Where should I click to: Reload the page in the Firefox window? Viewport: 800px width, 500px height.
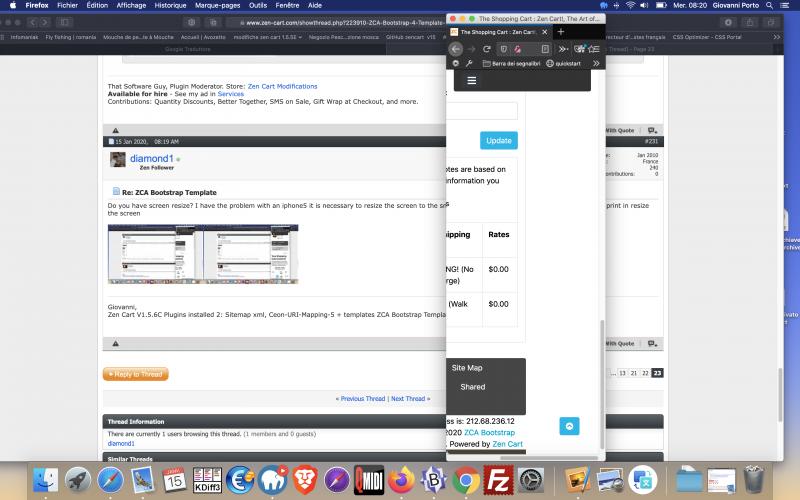click(487, 49)
